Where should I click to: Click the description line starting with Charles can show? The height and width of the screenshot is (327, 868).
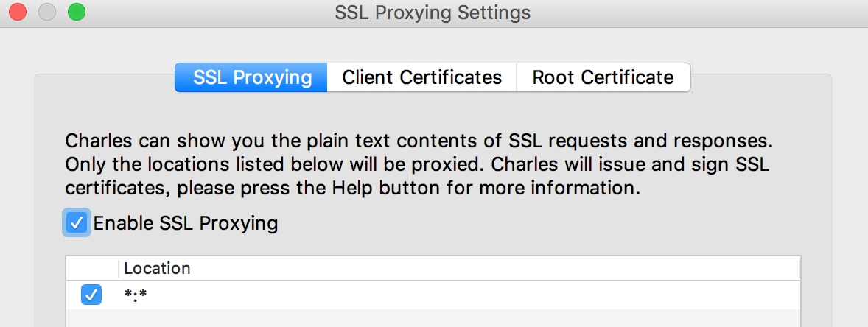click(x=419, y=141)
